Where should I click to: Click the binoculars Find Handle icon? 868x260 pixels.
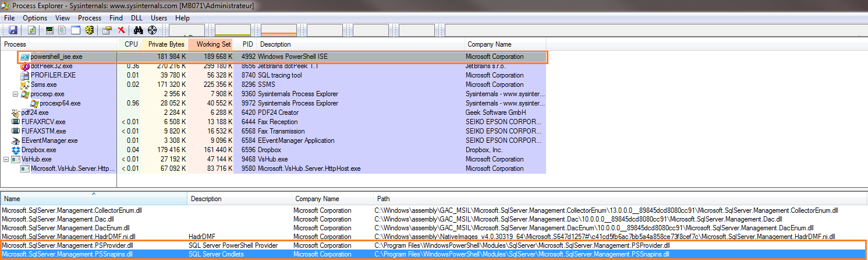138,30
